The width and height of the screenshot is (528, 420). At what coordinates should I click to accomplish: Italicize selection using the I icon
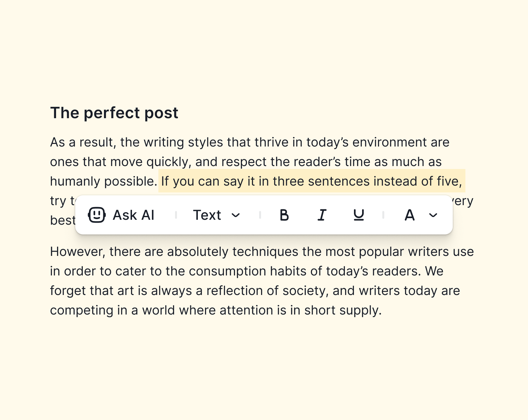click(x=322, y=215)
